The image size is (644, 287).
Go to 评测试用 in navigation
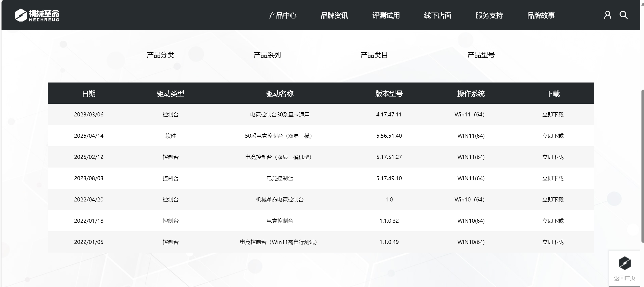386,15
